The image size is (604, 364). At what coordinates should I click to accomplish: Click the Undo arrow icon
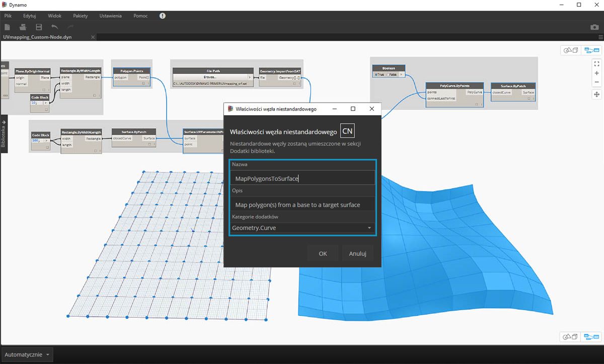pyautogui.click(x=54, y=27)
